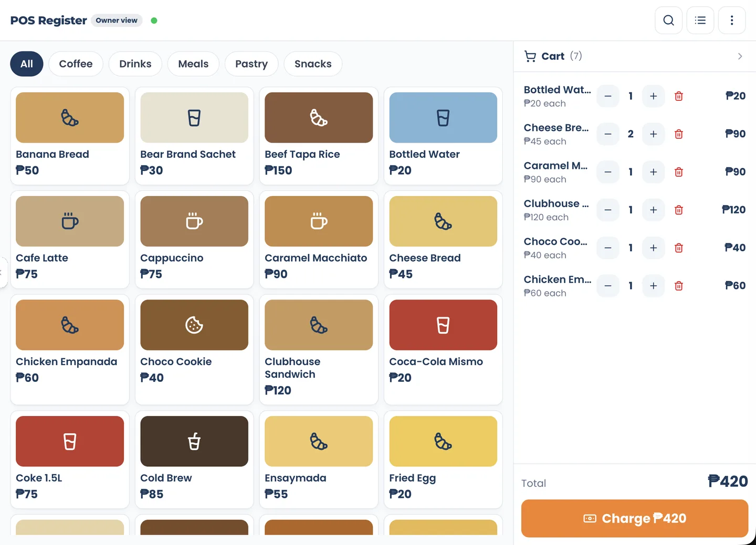Viewport: 756px width, 545px height.
Task: Remove Choco Cookie with trash icon
Action: (x=678, y=248)
